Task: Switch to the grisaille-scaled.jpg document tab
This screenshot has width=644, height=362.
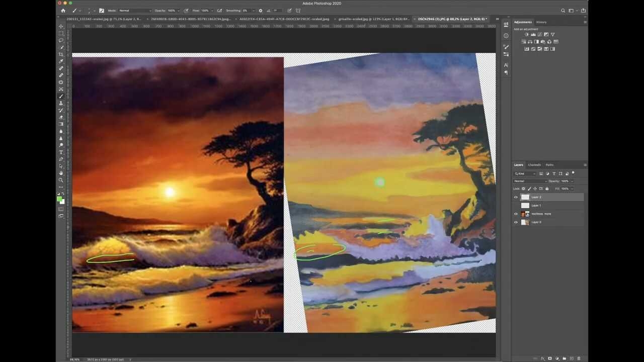Action: (373, 19)
